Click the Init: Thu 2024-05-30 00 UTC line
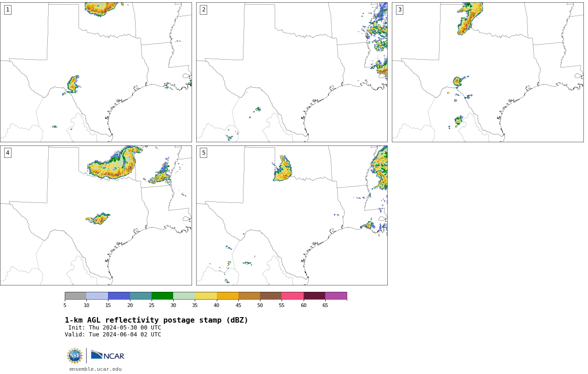The height and width of the screenshot is (374, 588). pos(115,328)
